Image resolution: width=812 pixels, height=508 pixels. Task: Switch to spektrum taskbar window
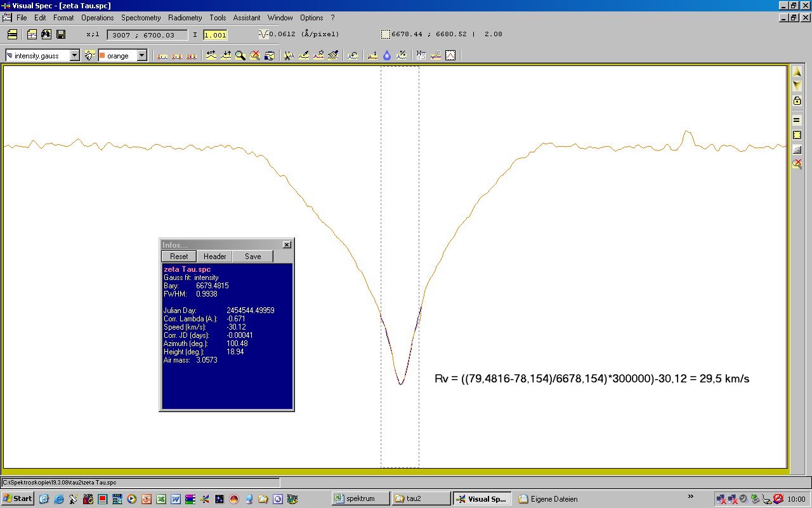click(x=359, y=498)
